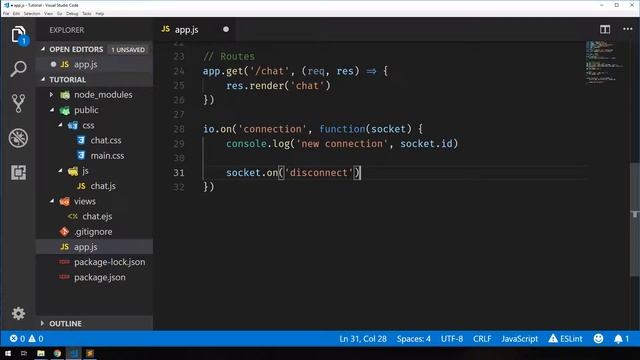Open the Extensions view icon
The height and width of the screenshot is (360, 640).
tap(18, 172)
